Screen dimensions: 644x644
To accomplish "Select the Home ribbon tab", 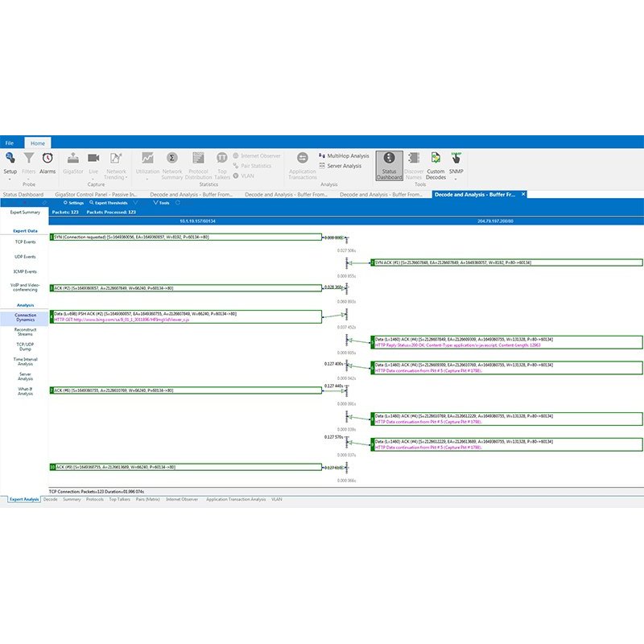I will coord(38,143).
